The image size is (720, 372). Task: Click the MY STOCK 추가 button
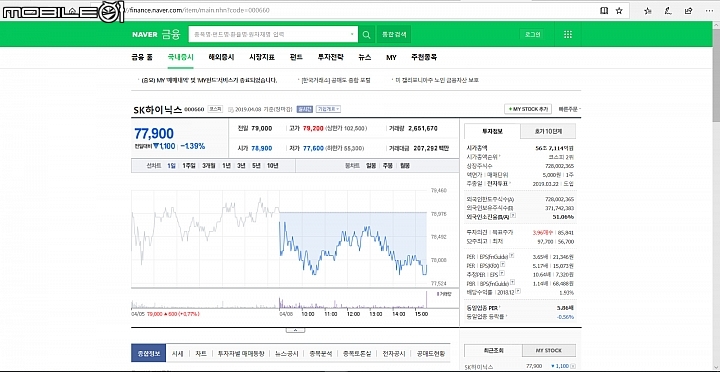click(528, 109)
